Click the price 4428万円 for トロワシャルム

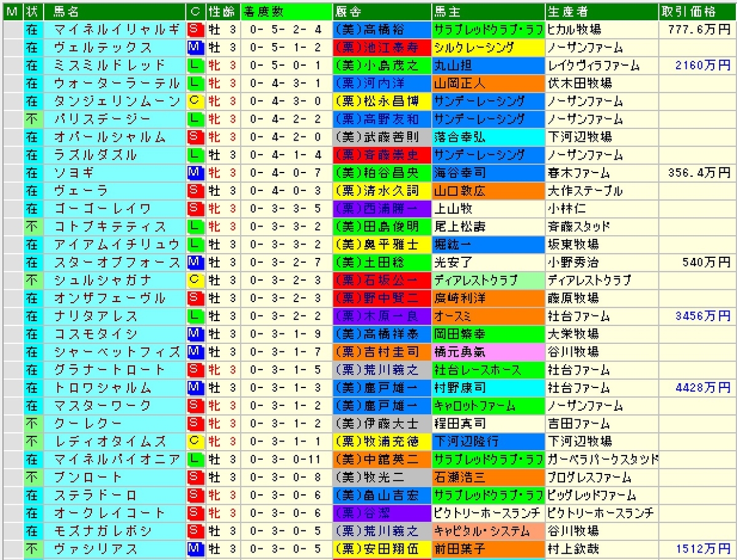[x=696, y=387]
